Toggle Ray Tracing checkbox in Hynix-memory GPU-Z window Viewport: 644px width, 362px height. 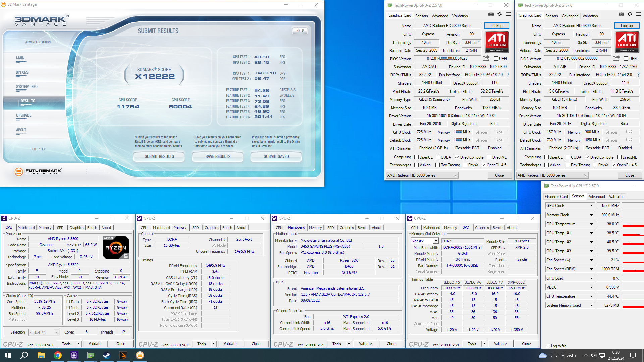tap(568, 165)
